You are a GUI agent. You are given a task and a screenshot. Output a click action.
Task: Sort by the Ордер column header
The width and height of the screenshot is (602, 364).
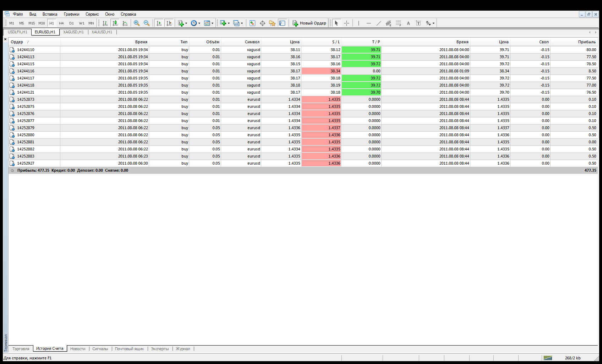coord(34,42)
